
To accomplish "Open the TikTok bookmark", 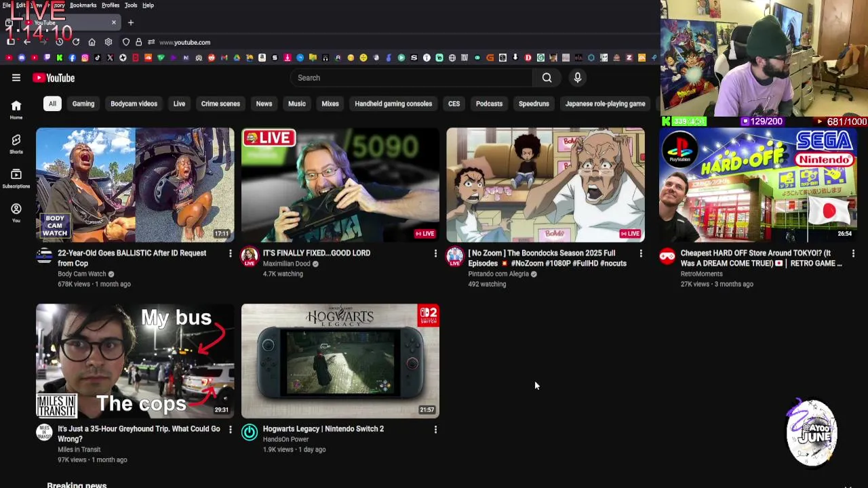I will 97,58.
